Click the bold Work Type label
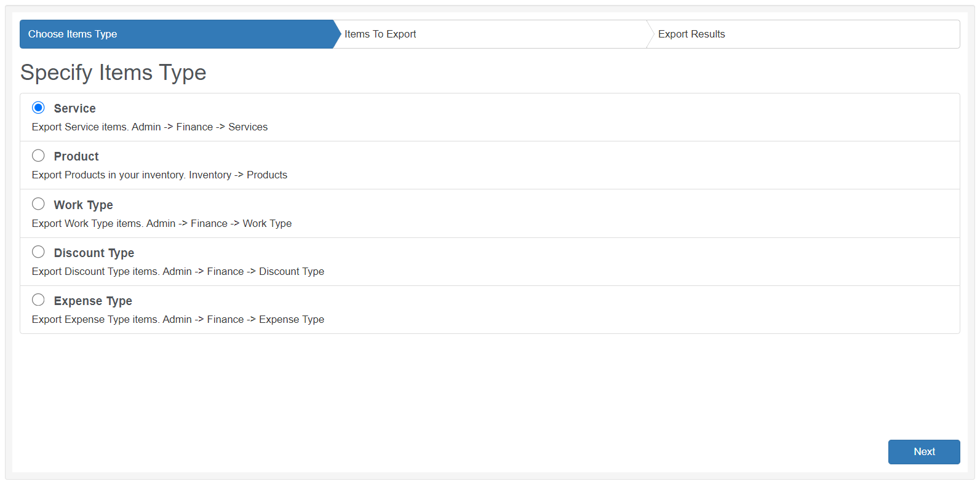 point(84,205)
